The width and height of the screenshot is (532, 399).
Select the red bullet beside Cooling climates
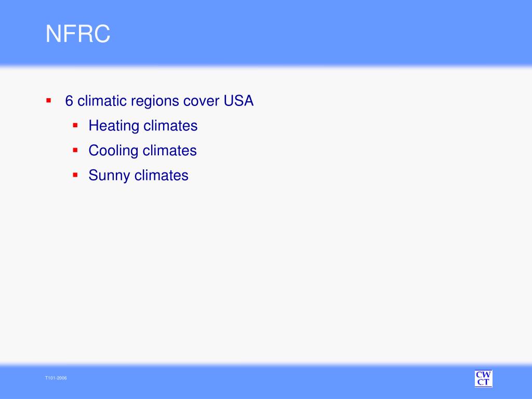[x=75, y=150]
